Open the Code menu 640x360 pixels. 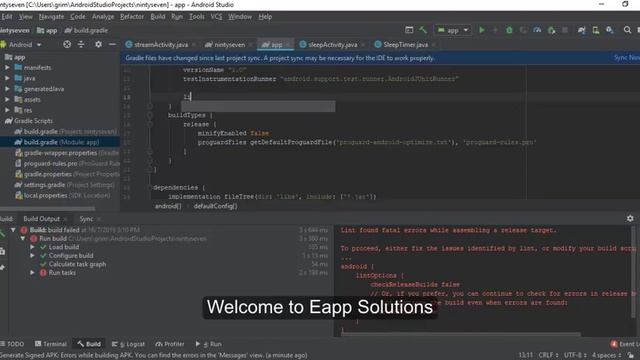click(78, 17)
